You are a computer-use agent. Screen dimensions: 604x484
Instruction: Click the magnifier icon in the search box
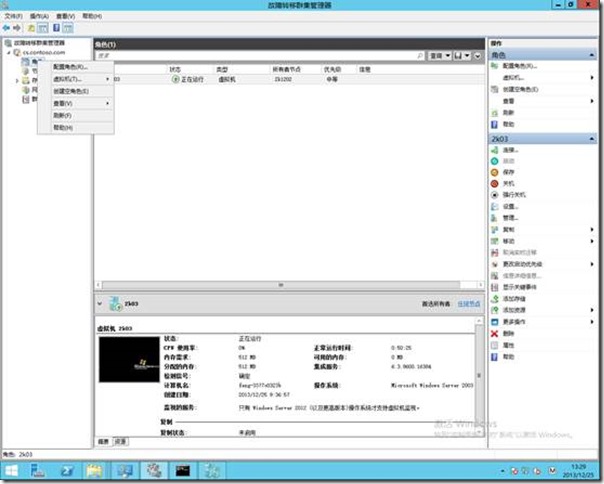tap(420, 56)
